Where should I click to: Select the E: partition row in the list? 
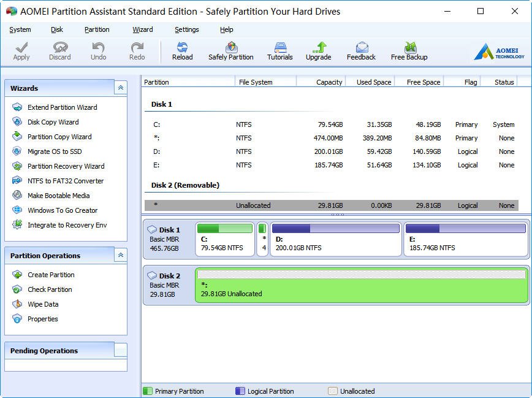coord(331,165)
